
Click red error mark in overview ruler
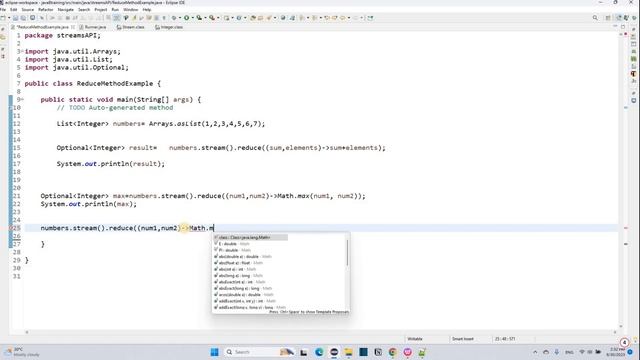coord(626,228)
